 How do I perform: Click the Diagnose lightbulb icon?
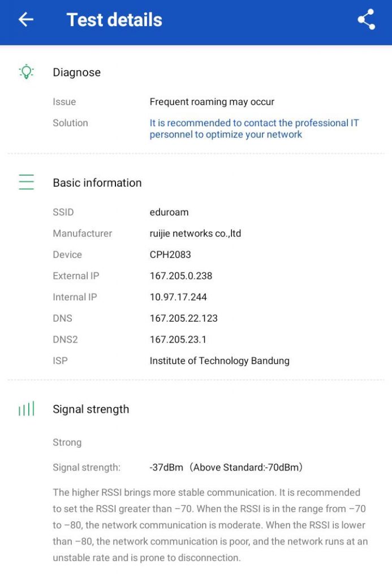(26, 72)
